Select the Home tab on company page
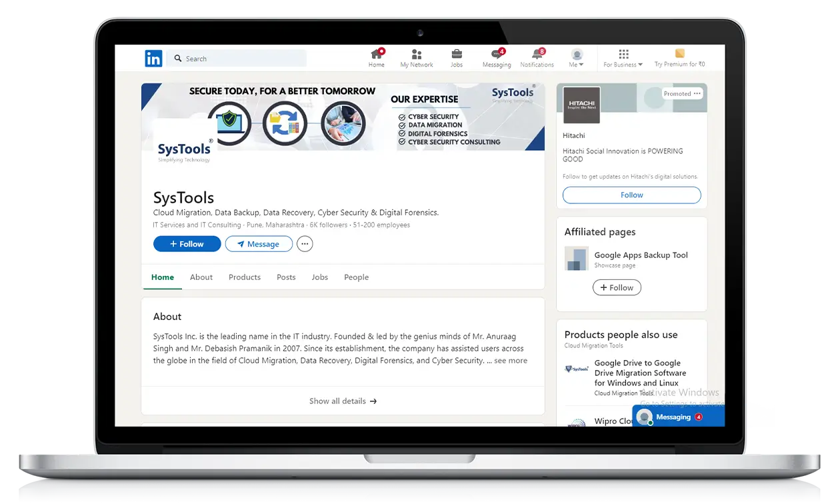Screen dimensions: 840x504 coord(163,277)
